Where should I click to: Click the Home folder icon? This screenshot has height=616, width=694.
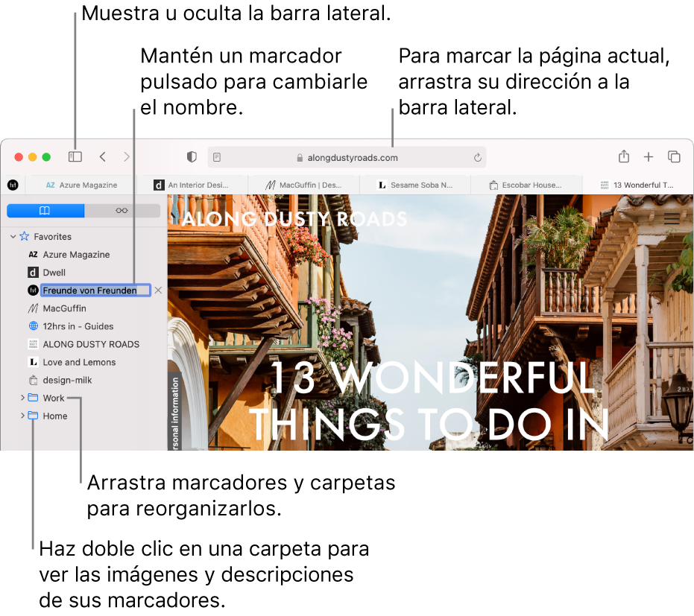click(34, 416)
